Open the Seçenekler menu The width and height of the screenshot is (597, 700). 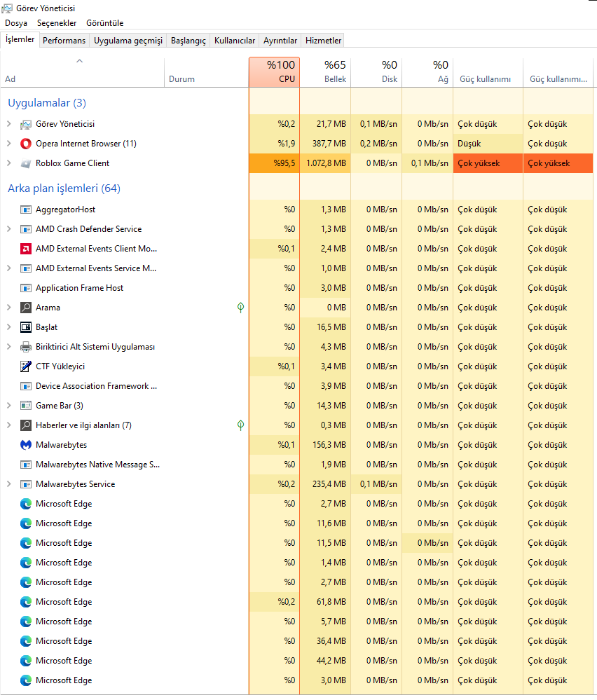click(57, 23)
